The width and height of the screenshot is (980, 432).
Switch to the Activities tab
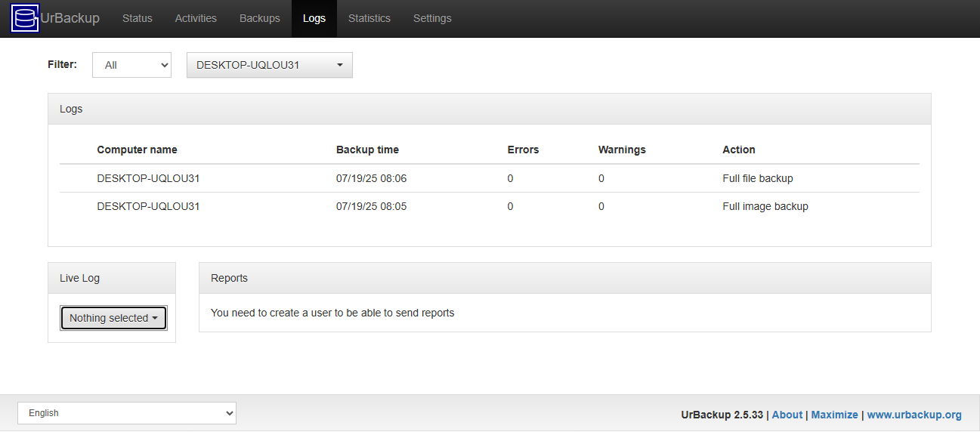196,18
